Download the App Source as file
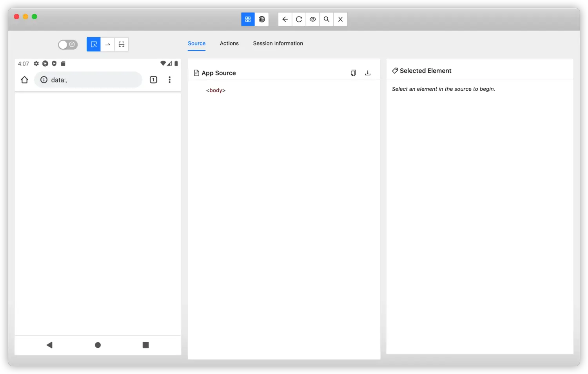588x374 pixels. [368, 73]
